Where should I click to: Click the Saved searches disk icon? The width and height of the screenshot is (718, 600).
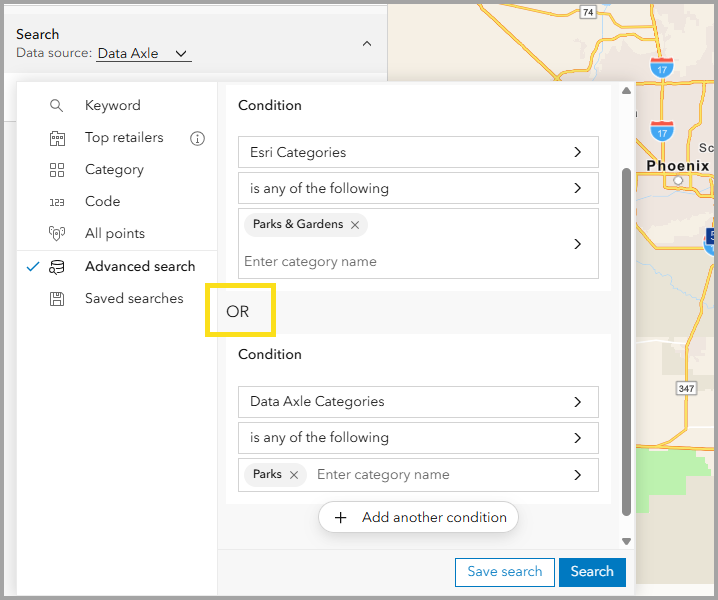pyautogui.click(x=57, y=299)
